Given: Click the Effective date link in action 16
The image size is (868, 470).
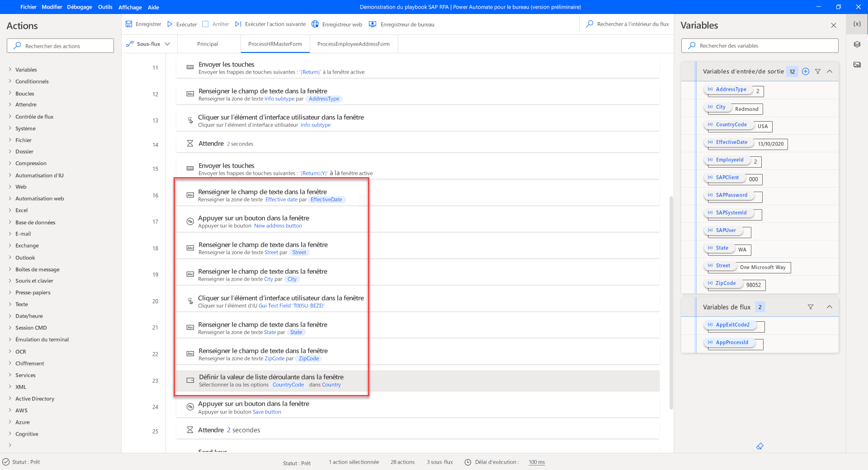Looking at the screenshot, I should tap(281, 199).
